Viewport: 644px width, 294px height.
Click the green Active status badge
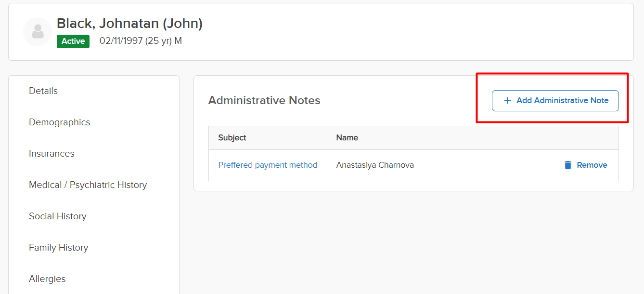73,41
